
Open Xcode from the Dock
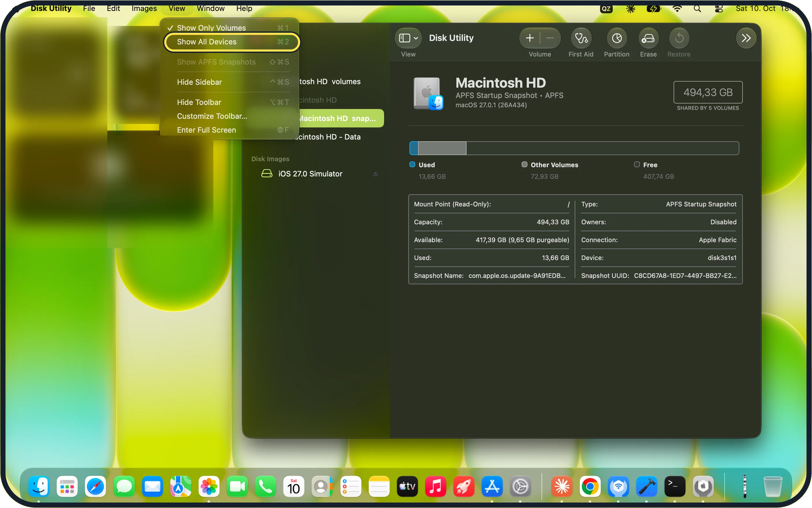(647, 487)
